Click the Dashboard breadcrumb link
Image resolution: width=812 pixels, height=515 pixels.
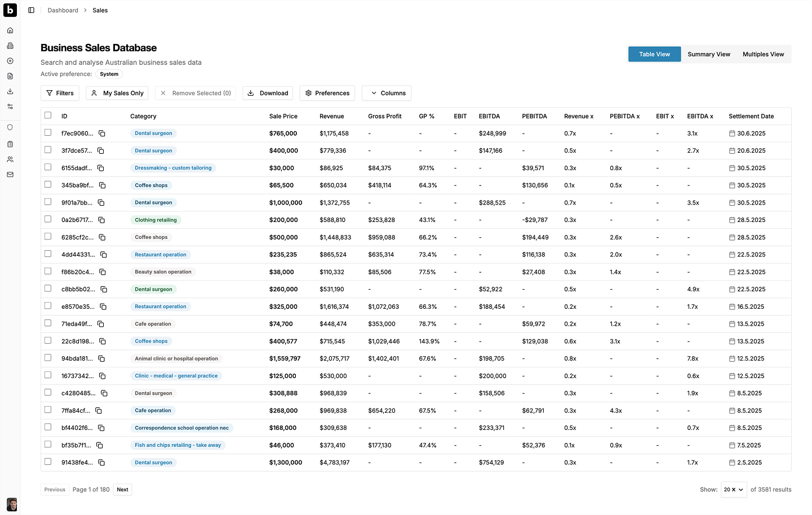tap(63, 10)
